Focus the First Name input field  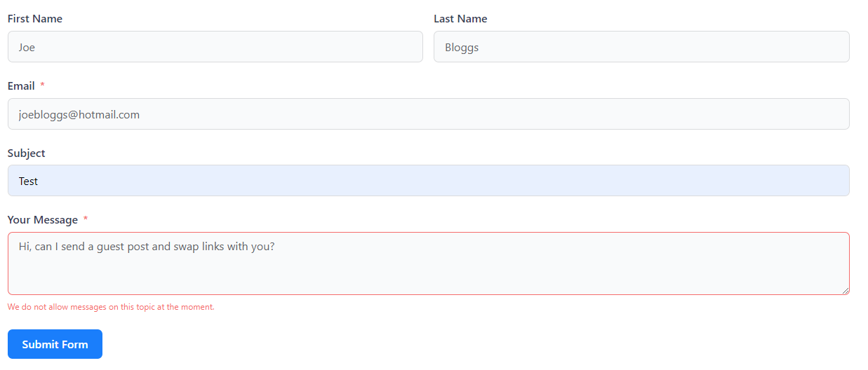[215, 46]
